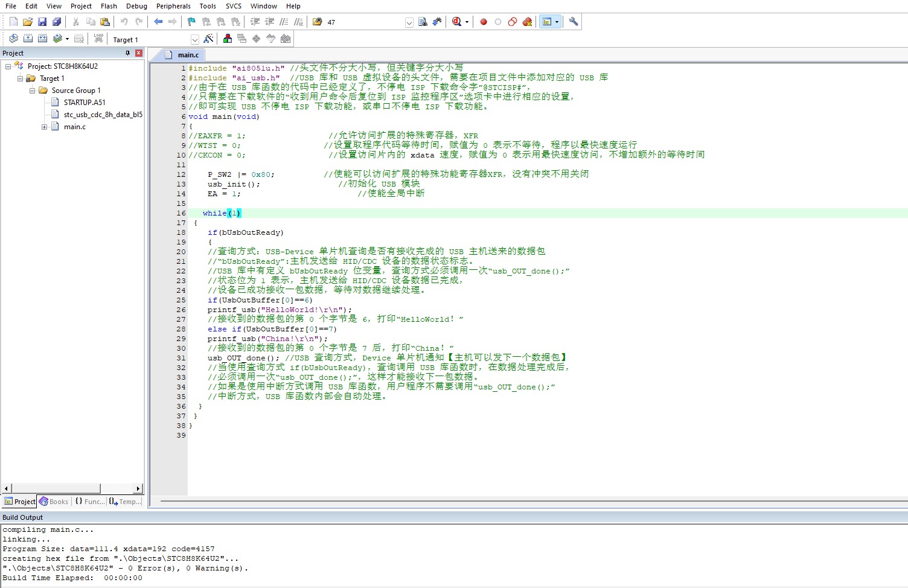Navigate backwards with the blue arrow icon
The width and height of the screenshot is (908, 588).
tap(158, 22)
